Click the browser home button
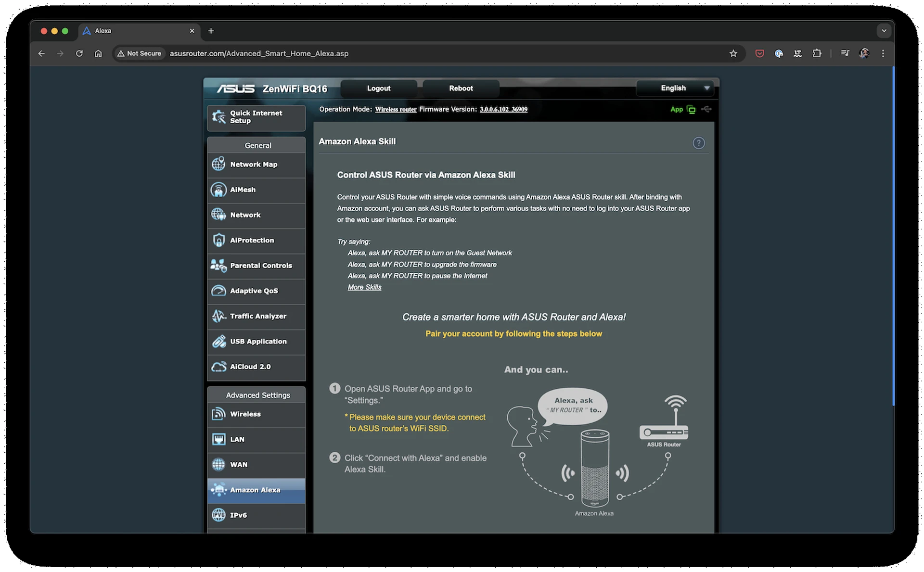 click(98, 53)
